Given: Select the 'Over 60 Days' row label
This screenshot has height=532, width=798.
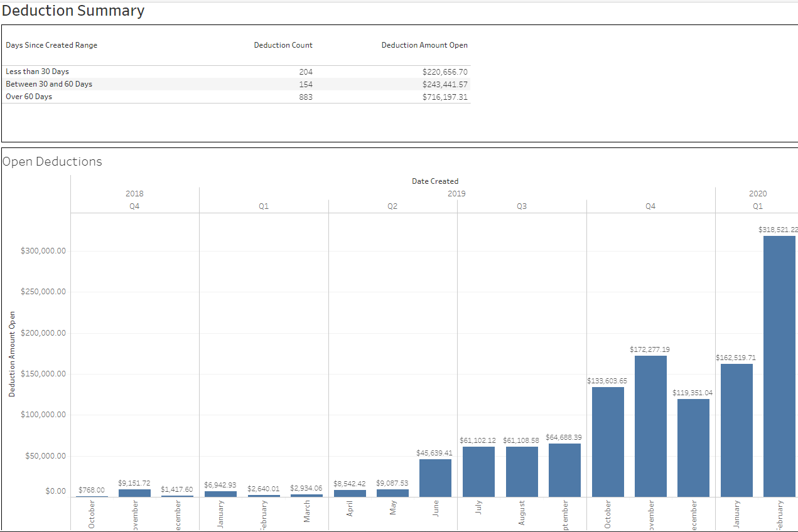Looking at the screenshot, I should point(29,97).
